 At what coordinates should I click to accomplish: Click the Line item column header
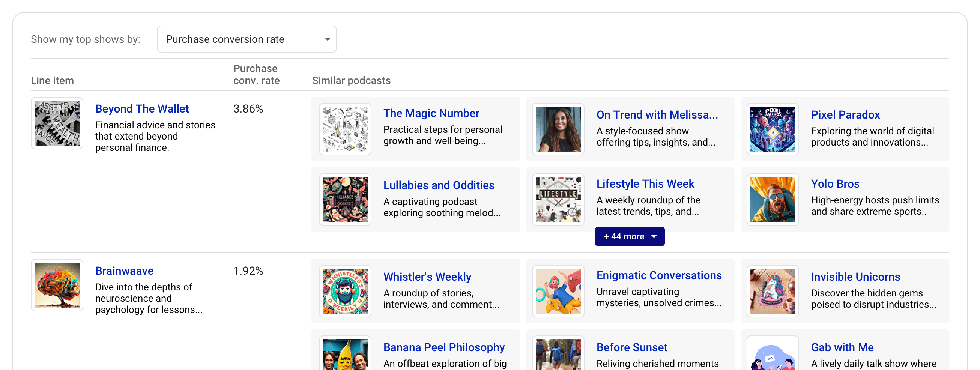pyautogui.click(x=52, y=81)
